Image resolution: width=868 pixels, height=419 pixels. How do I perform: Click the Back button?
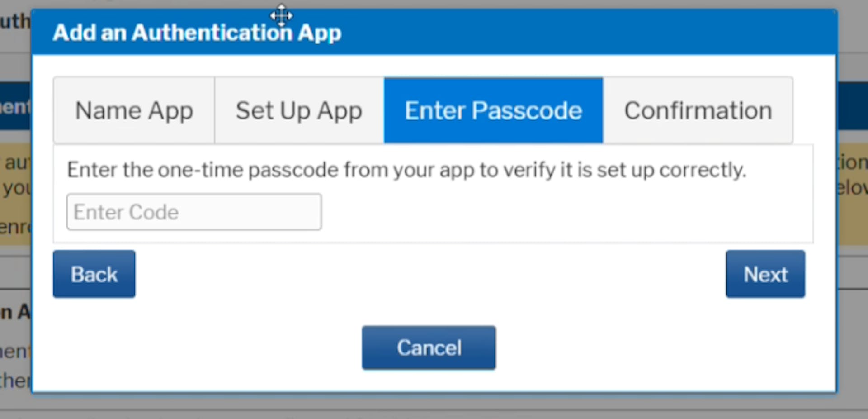[x=94, y=273]
